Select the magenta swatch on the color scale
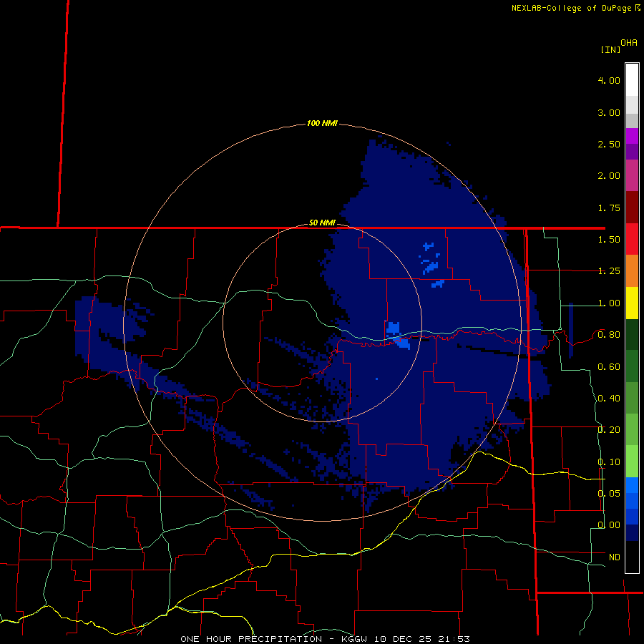The image size is (644, 644). coord(632,136)
